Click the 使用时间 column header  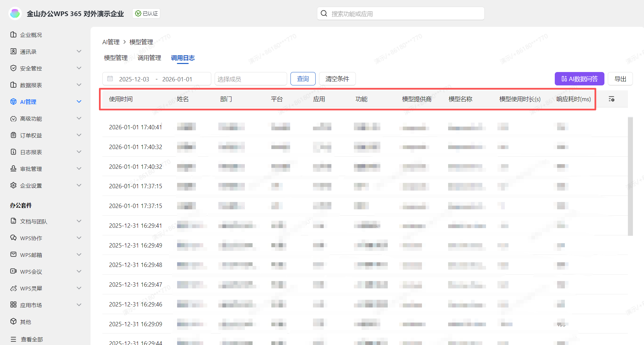coord(121,99)
